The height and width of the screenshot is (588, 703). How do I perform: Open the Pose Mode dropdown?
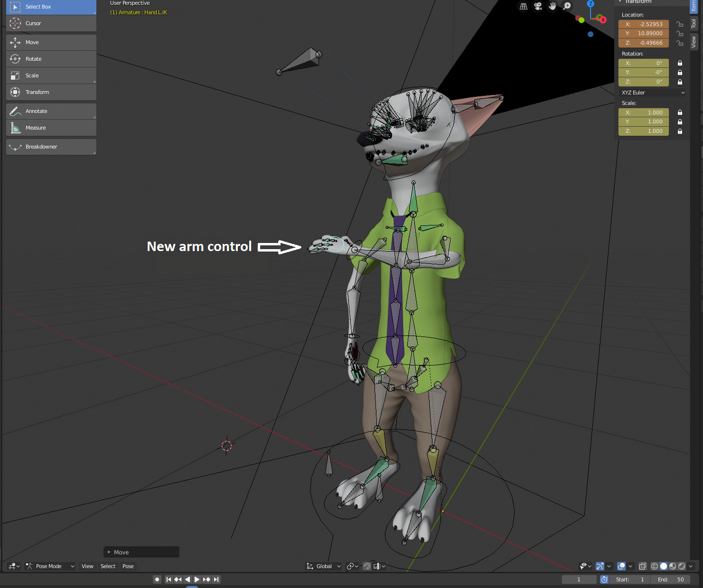(x=49, y=566)
